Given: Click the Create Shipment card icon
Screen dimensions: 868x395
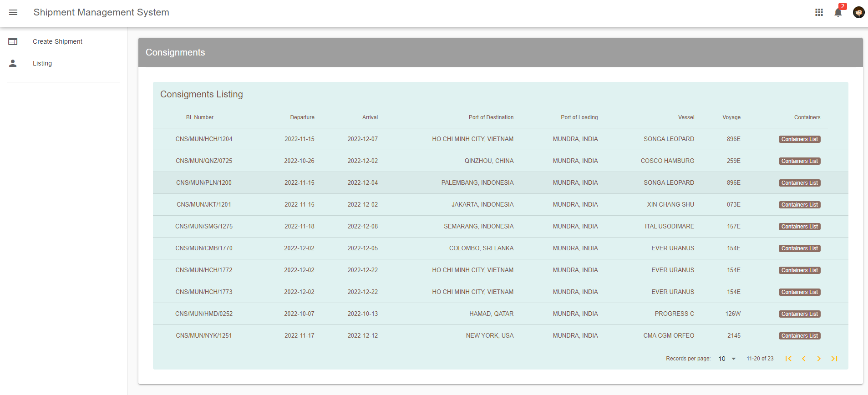Looking at the screenshot, I should point(13,41).
